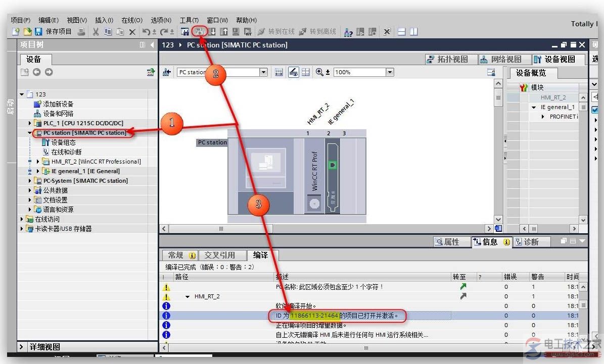Click 转到离线 go offline button

(x=318, y=31)
